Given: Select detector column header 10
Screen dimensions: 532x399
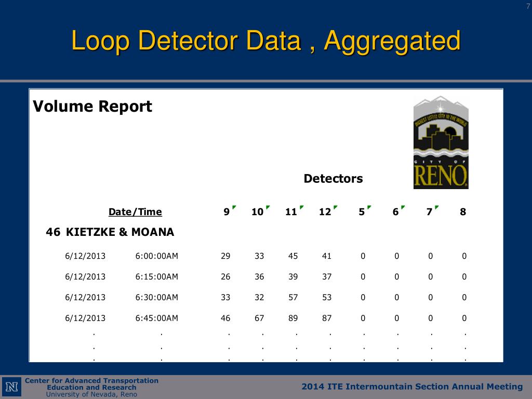Looking at the screenshot, I should click(x=257, y=212).
